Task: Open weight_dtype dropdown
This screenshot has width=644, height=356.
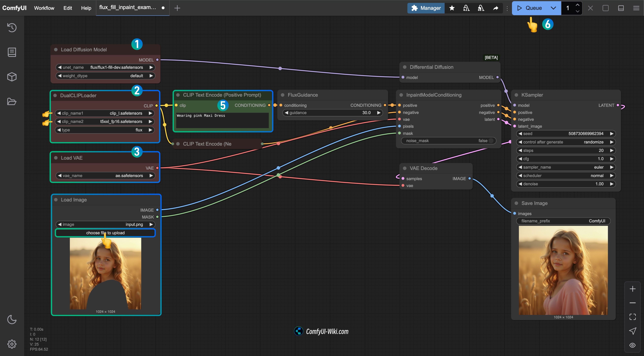Action: click(x=105, y=76)
